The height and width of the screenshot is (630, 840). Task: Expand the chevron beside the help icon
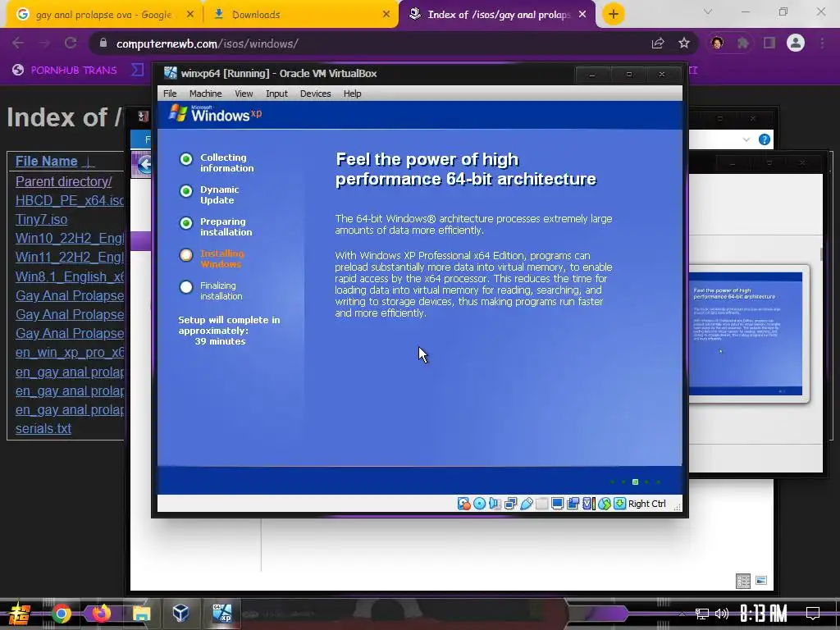746,139
